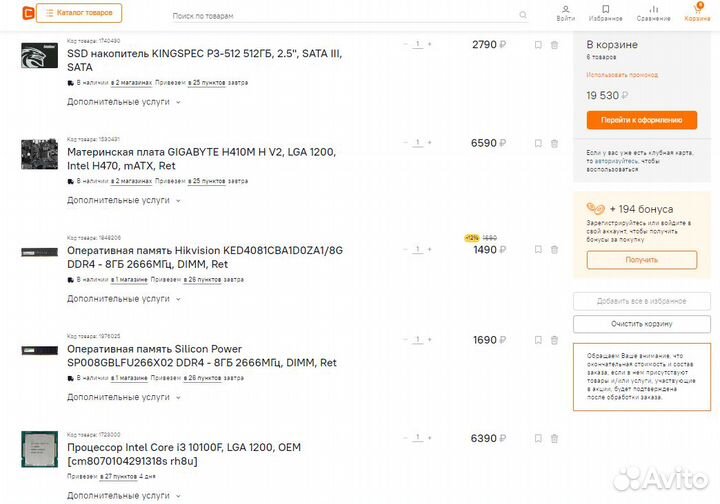Click Перейти к оформлению button
This screenshot has width=720, height=504.
641,120
